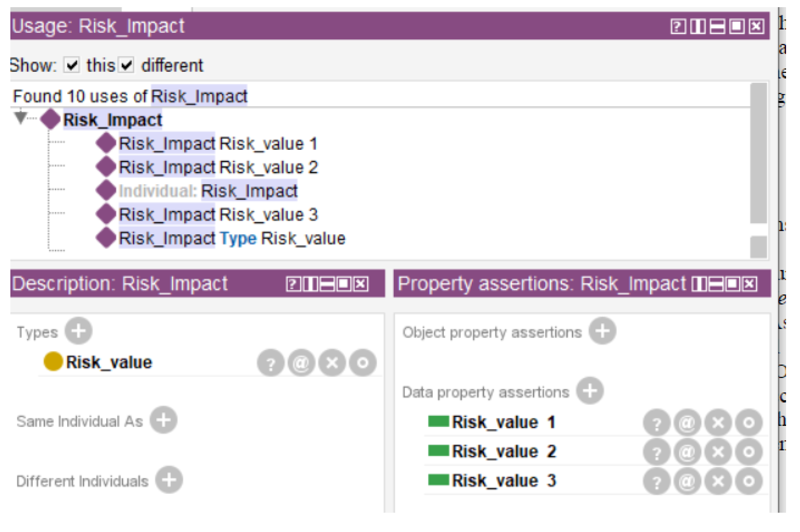This screenshot has width=800, height=532.
Task: Edit the Risk_value 1 data assertion
Action: pyautogui.click(x=749, y=423)
